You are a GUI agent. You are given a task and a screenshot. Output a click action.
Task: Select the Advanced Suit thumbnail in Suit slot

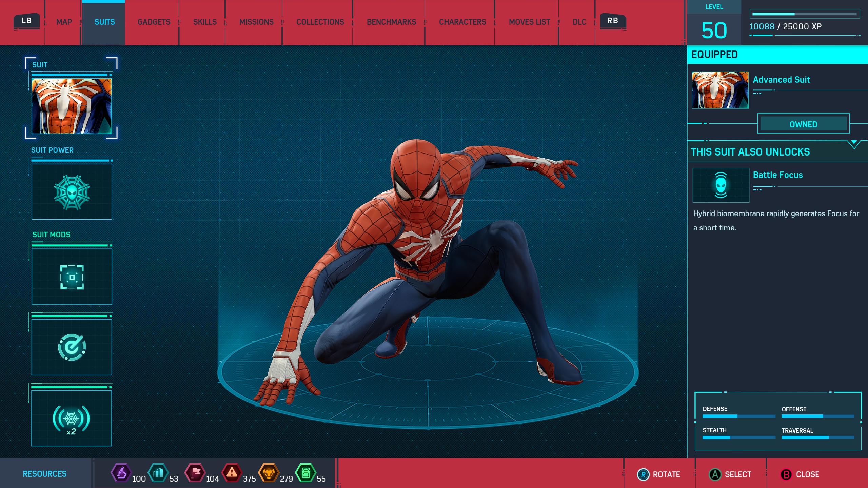tap(72, 106)
